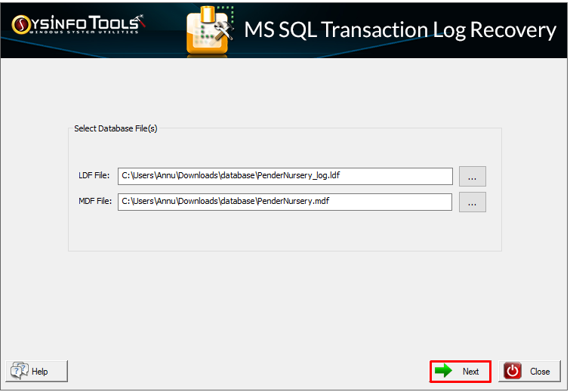Open Help
The height and width of the screenshot is (392, 570).
tap(37, 372)
